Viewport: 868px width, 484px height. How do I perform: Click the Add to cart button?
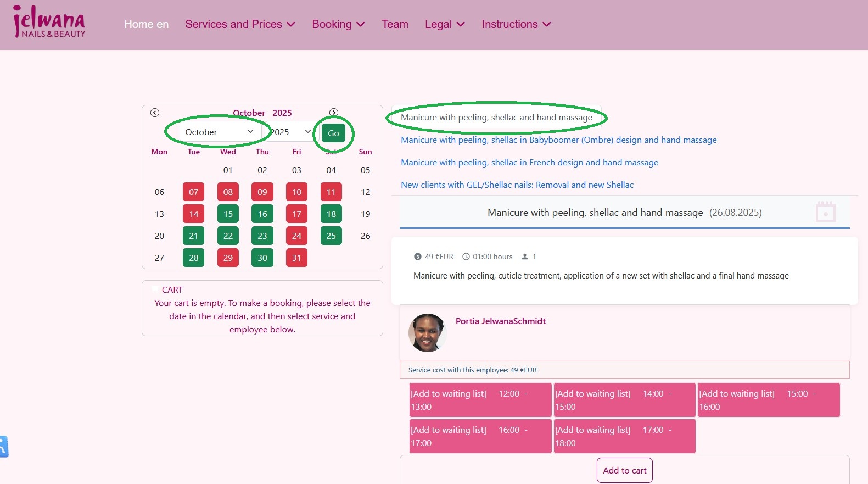pyautogui.click(x=624, y=470)
